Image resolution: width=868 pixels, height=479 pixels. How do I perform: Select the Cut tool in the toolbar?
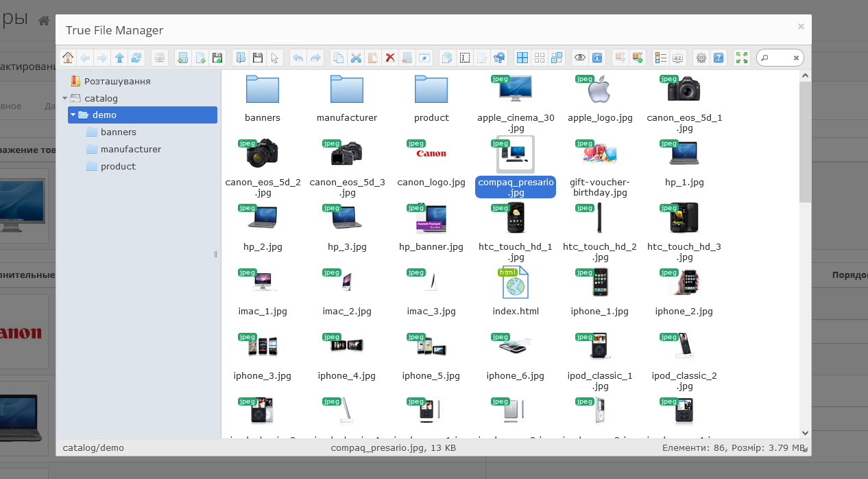click(356, 58)
